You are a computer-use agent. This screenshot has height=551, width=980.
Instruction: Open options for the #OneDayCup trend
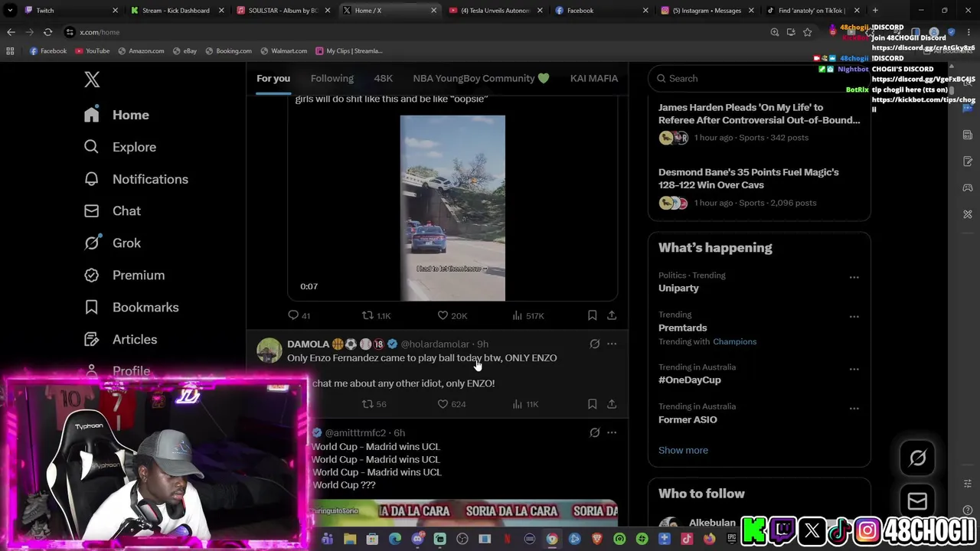[x=854, y=369]
